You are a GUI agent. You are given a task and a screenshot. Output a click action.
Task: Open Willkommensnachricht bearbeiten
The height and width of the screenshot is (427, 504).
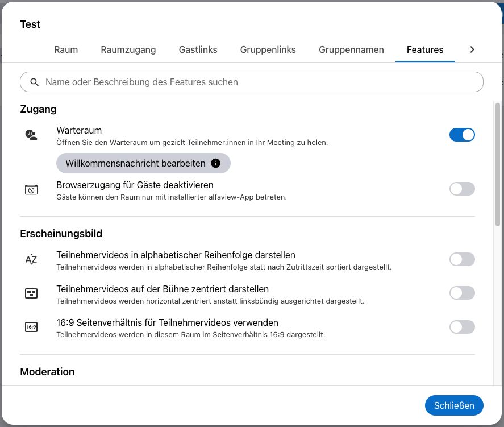(x=135, y=163)
